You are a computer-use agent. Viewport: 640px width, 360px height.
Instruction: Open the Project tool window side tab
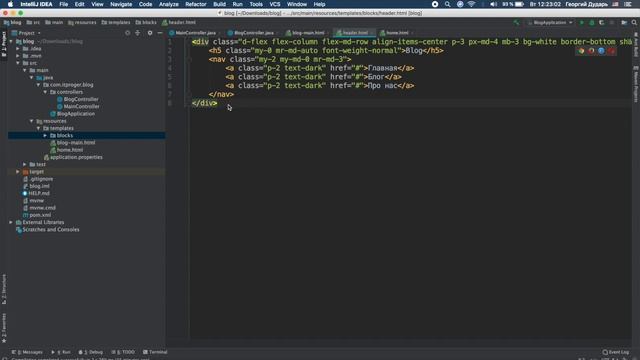point(4,44)
